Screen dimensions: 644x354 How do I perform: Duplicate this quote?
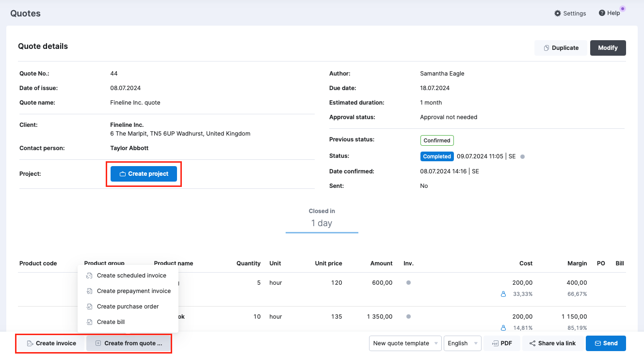click(x=561, y=48)
